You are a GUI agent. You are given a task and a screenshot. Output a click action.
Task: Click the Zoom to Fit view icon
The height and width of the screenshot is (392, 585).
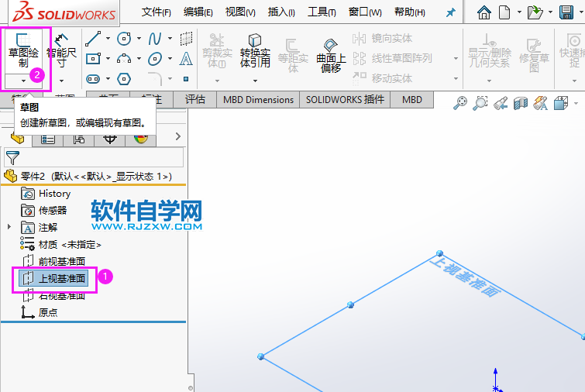pos(460,102)
